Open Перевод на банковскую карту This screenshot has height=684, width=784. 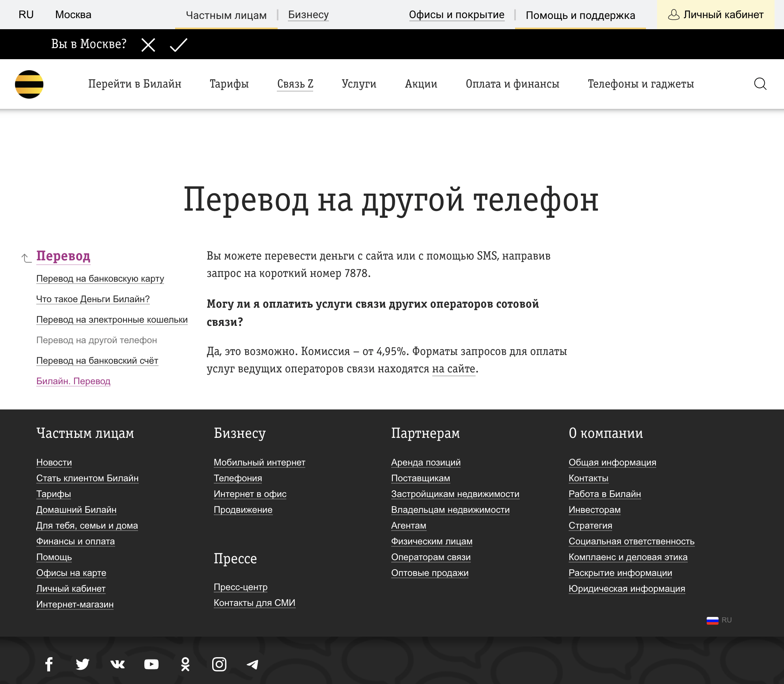coord(100,278)
